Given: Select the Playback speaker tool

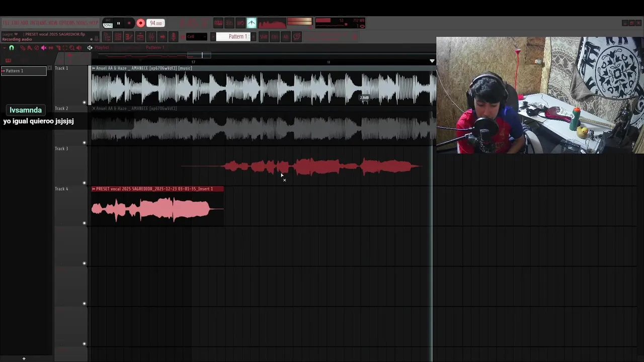Looking at the screenshot, I should pos(79,48).
